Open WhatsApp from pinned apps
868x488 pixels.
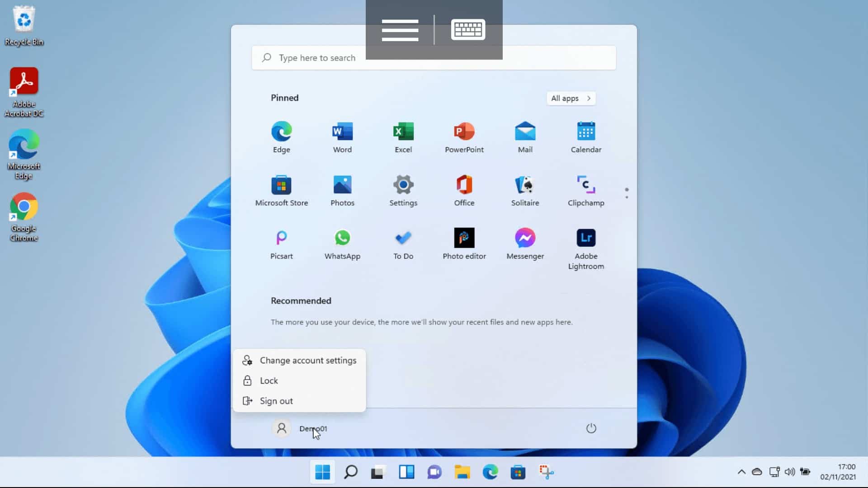342,244
